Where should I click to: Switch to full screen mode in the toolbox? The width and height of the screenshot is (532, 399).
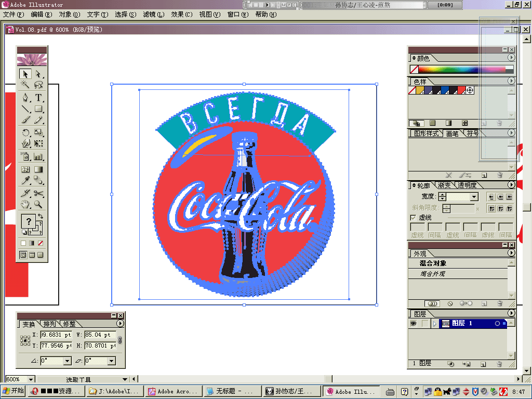coord(41,255)
